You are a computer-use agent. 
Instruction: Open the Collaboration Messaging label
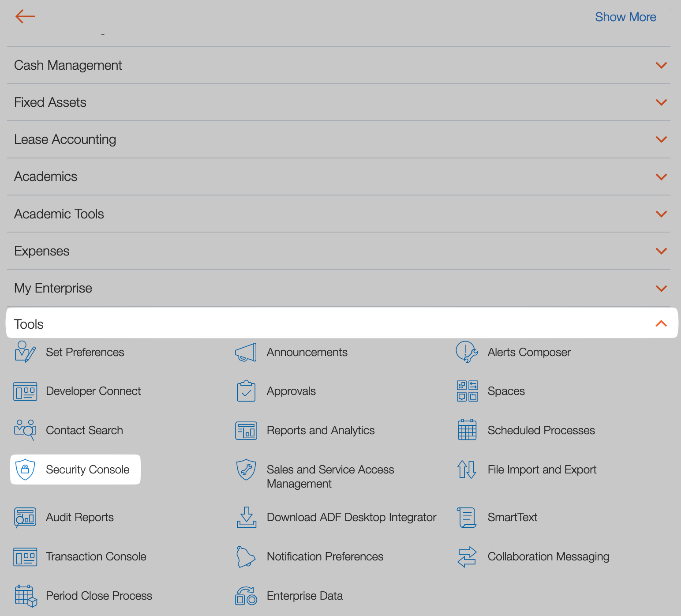(x=548, y=556)
